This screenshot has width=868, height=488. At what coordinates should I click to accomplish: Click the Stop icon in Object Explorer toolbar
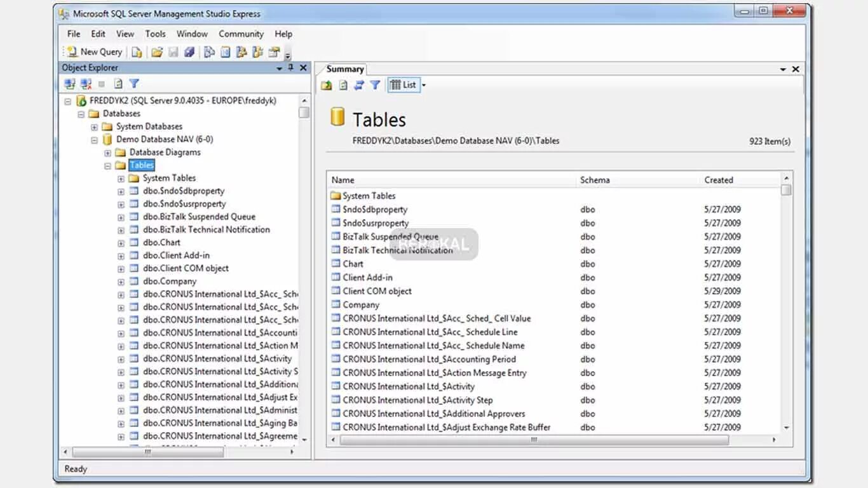coord(102,83)
